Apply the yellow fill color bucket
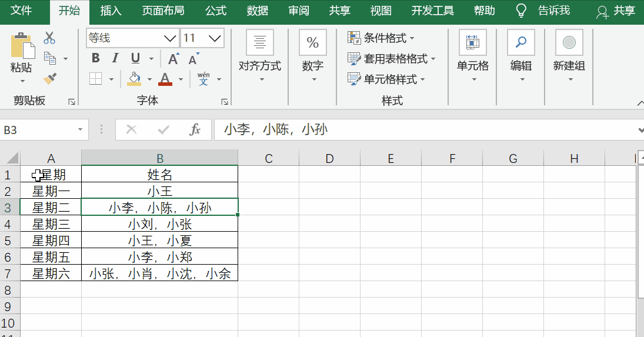This screenshot has height=337, width=644. coord(134,78)
